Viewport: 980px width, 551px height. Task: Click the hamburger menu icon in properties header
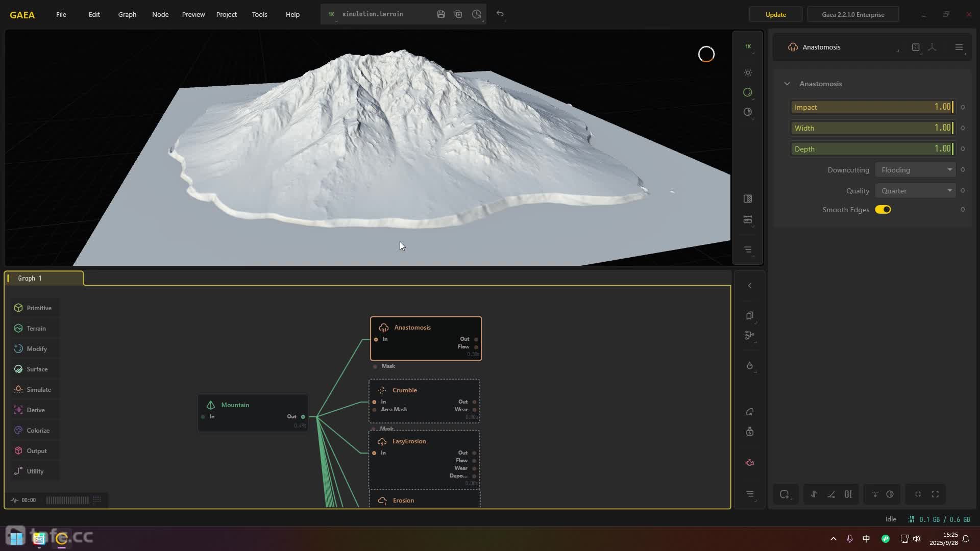[x=959, y=47]
